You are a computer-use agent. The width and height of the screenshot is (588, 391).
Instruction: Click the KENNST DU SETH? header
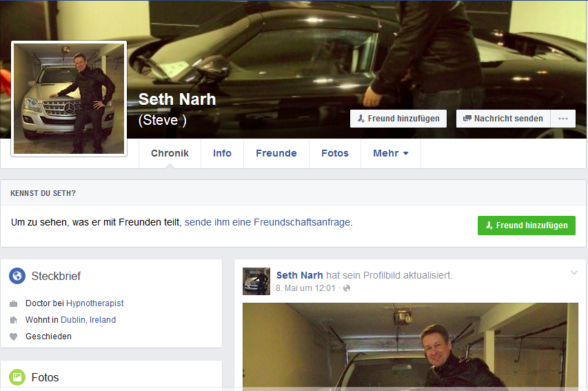pyautogui.click(x=43, y=193)
